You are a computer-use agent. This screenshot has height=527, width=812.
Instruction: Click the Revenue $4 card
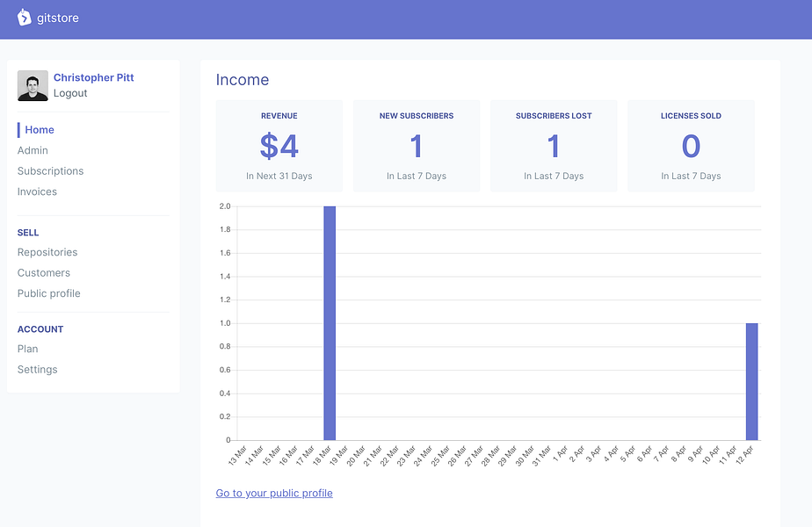(x=279, y=146)
